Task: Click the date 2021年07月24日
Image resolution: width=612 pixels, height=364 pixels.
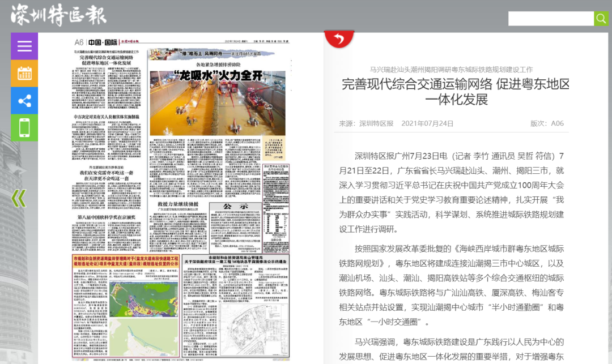Action: 427,123
